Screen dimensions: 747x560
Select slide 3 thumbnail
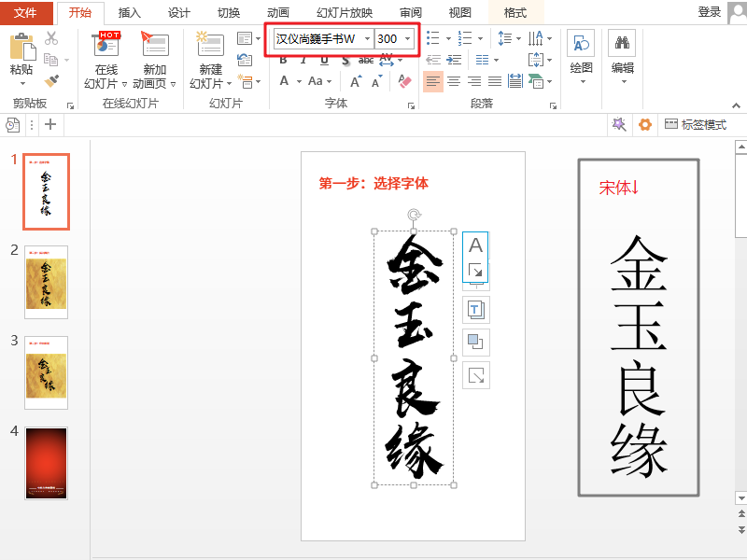(46, 372)
